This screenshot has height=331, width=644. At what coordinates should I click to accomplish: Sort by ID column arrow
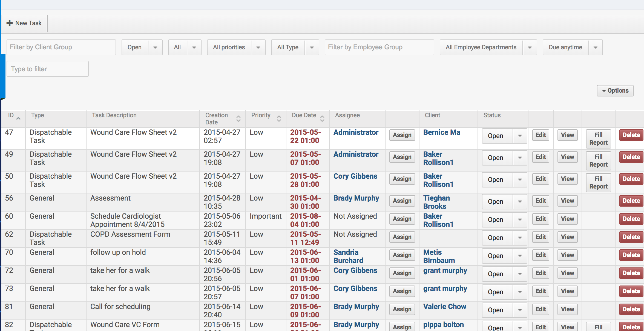[18, 118]
